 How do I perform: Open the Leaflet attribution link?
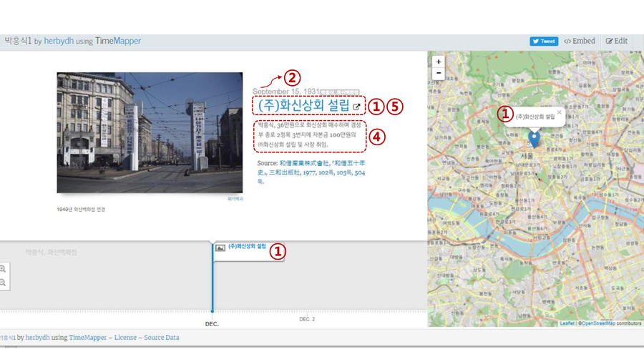click(567, 323)
